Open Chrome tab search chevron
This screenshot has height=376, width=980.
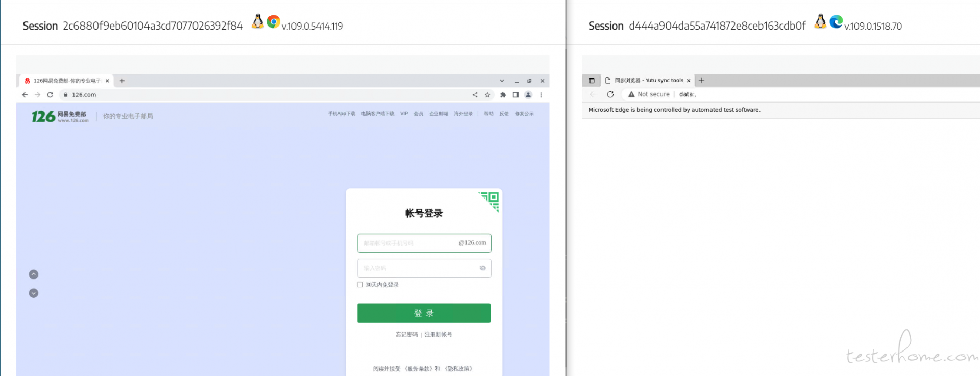click(x=502, y=81)
